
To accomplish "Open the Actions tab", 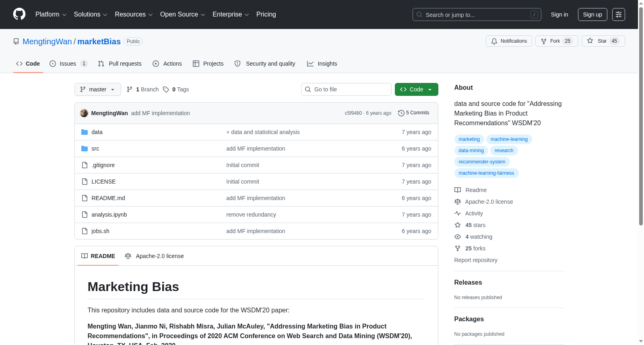I will point(167,64).
